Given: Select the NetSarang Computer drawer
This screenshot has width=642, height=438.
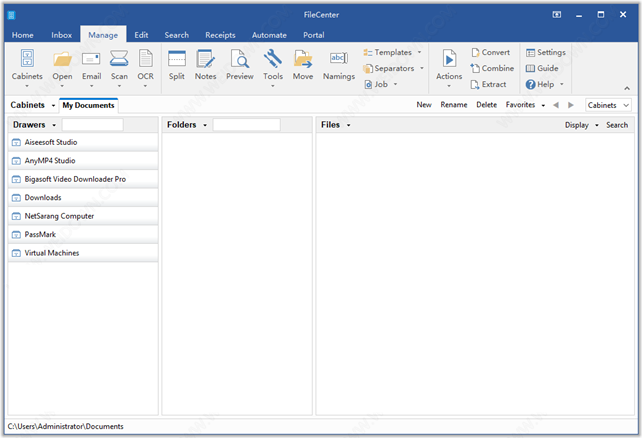Looking at the screenshot, I should (83, 216).
